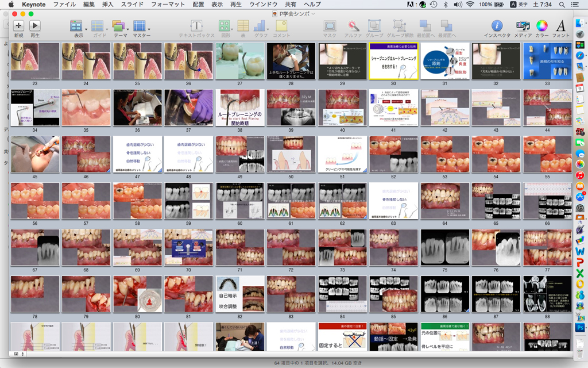
Task: Select slide 82 thumbnail
Action: [239, 294]
